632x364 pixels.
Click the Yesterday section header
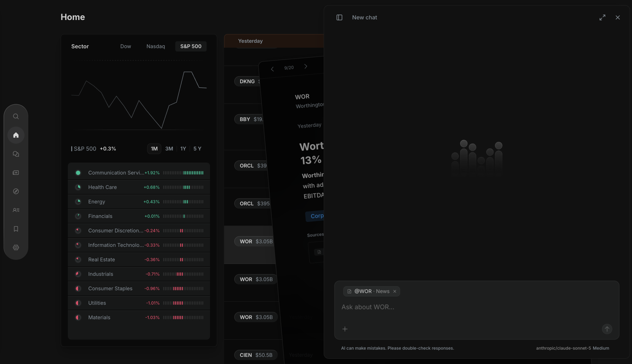(251, 41)
